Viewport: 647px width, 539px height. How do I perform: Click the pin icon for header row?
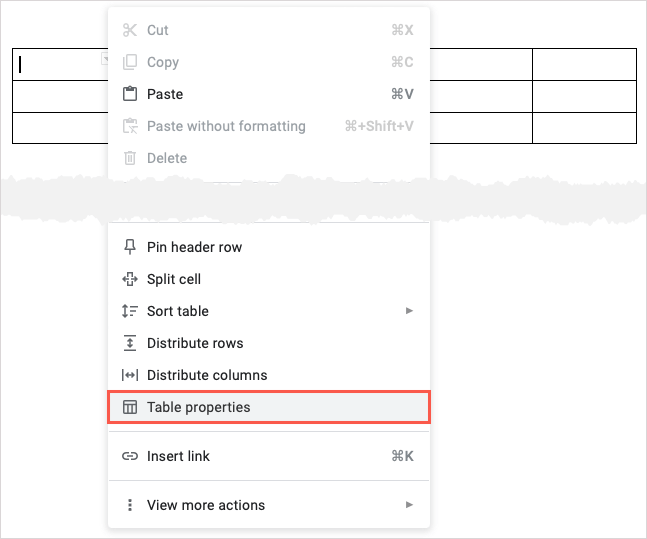pos(129,247)
